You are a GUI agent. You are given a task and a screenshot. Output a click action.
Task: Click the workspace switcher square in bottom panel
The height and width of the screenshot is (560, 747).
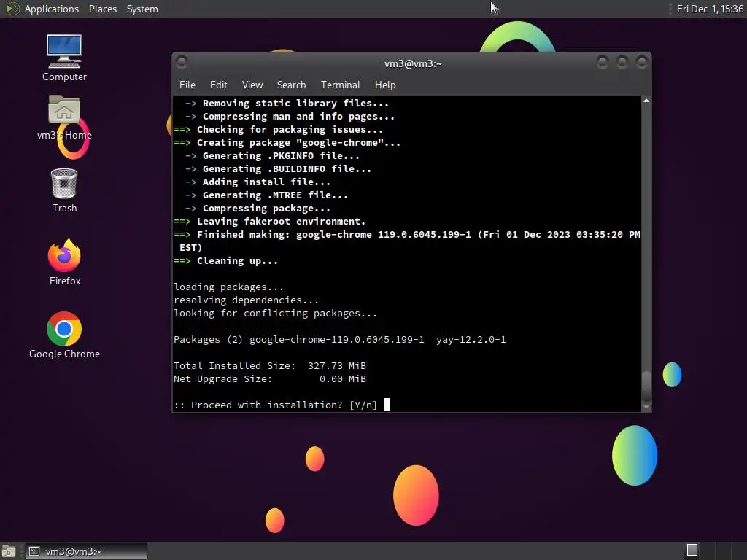(x=692, y=550)
